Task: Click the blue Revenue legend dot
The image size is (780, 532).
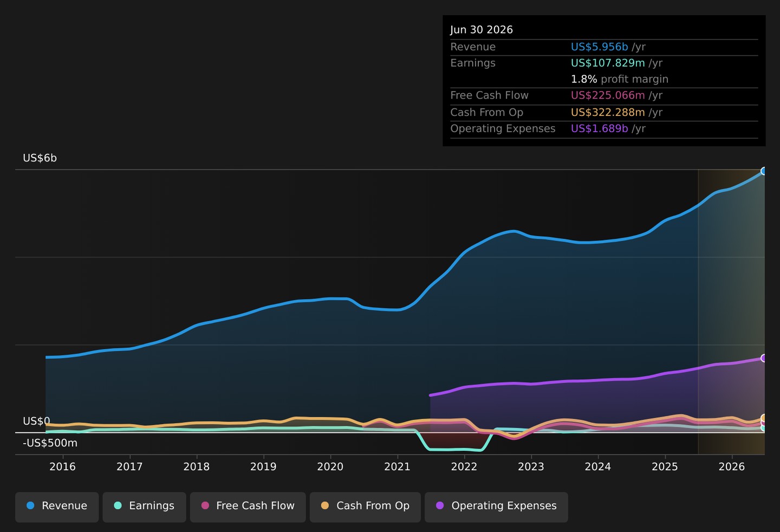Action: [30, 505]
